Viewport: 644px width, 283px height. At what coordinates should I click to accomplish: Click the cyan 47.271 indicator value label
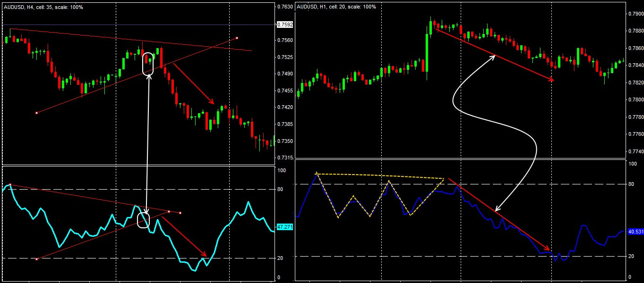point(284,227)
